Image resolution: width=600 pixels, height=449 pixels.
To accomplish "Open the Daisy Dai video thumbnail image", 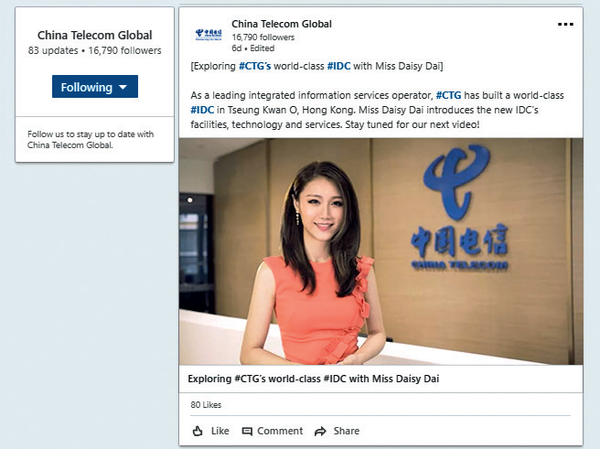I will coord(381,251).
